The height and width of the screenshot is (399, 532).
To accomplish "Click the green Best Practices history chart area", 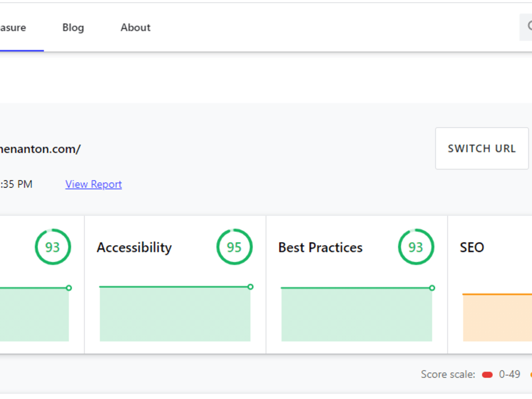I will click(x=356, y=314).
